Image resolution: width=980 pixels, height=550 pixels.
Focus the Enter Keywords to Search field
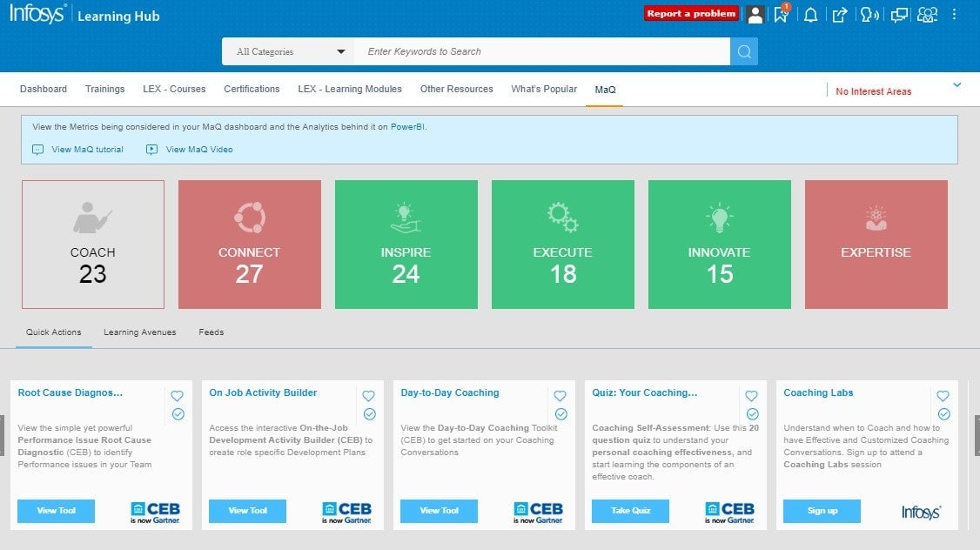click(542, 51)
